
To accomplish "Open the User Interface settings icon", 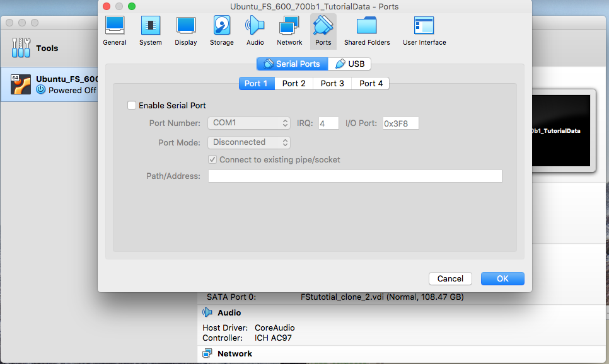I will tap(424, 30).
